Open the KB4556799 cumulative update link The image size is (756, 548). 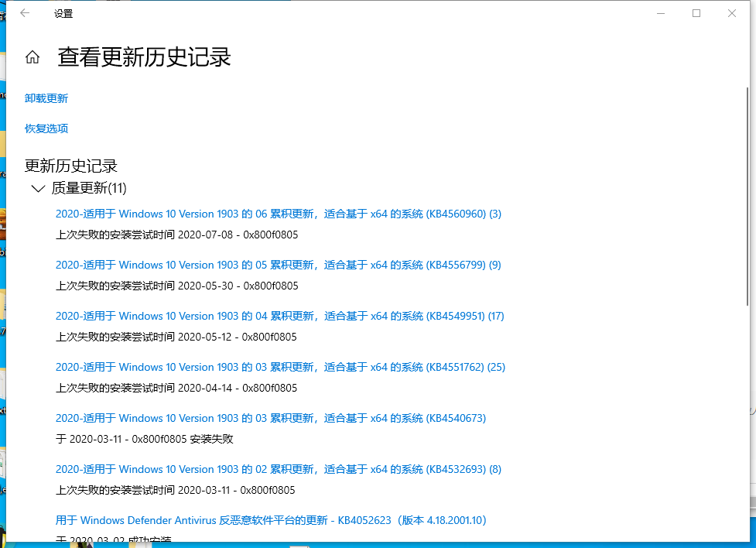[278, 265]
